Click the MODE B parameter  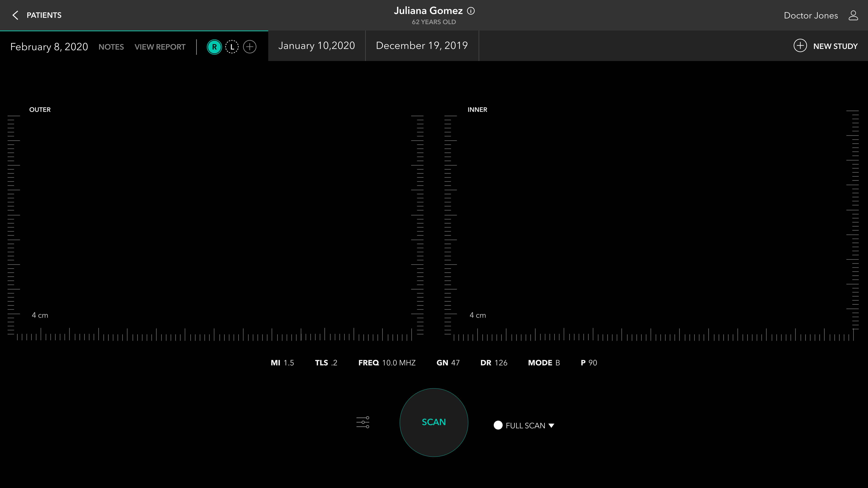pos(543,363)
